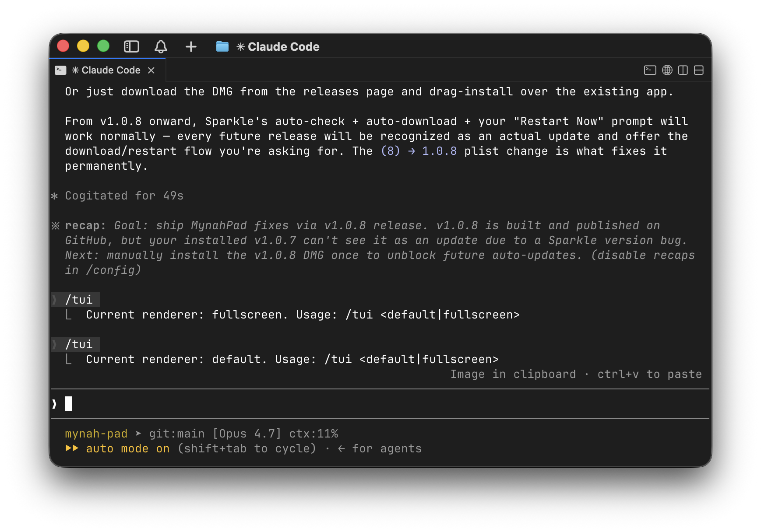Click 'ctx:11%' context indicator
761x532 pixels.
pos(314,434)
